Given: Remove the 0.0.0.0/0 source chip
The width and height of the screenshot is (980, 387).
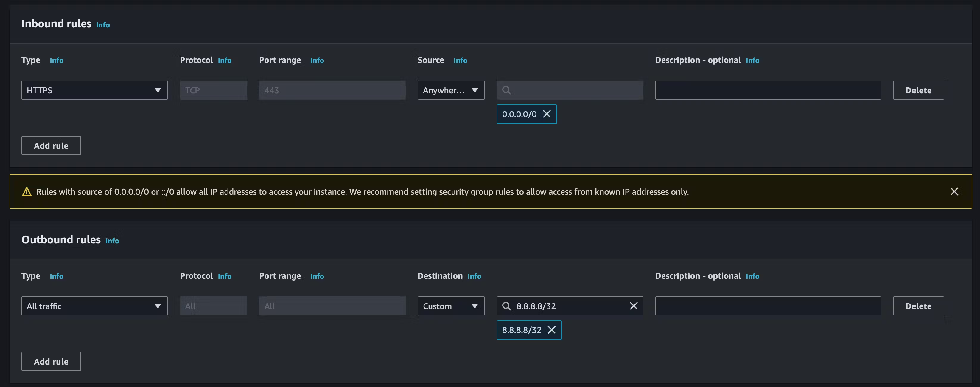Looking at the screenshot, I should click(x=547, y=114).
